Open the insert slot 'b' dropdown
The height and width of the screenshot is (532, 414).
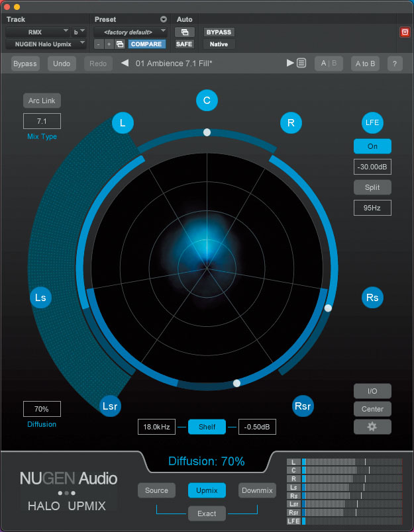pyautogui.click(x=79, y=32)
